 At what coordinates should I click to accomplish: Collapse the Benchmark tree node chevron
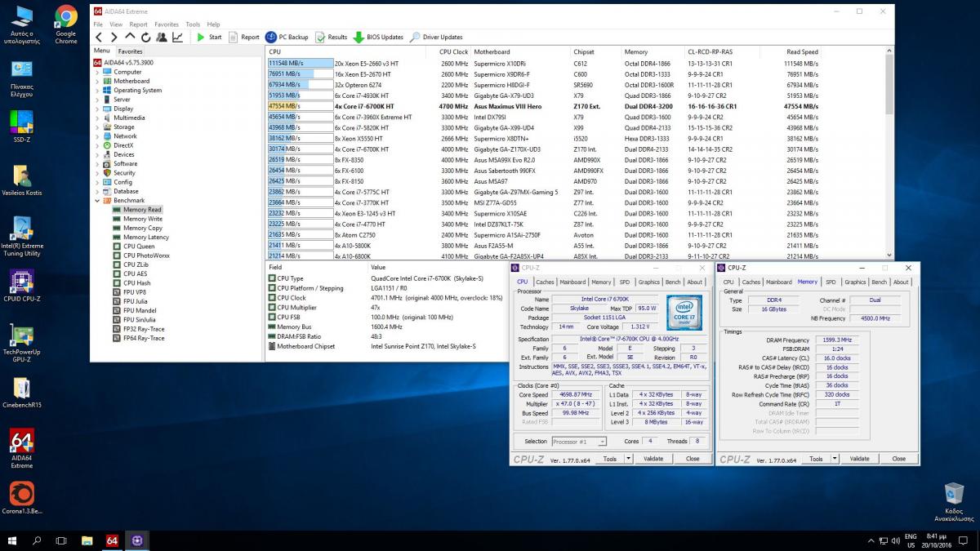click(x=97, y=200)
